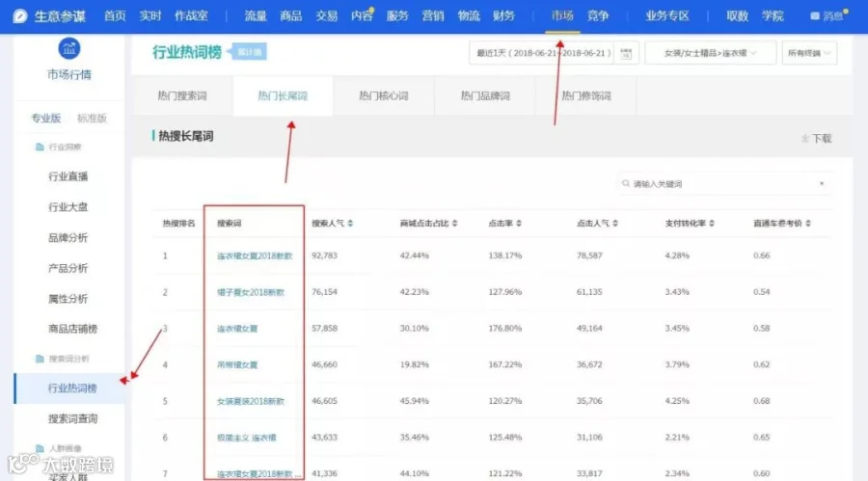The image size is (868, 481).
Task: Click the search magnifier in keyword box
Action: [626, 183]
